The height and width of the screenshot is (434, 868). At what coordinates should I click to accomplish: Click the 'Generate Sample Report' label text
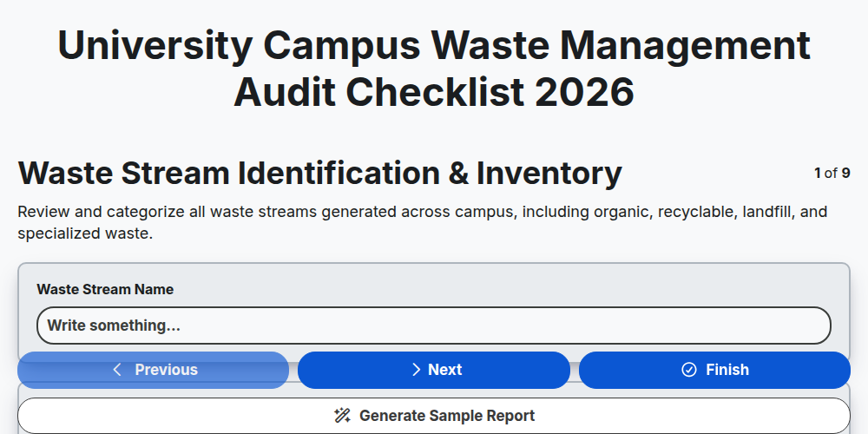click(447, 416)
